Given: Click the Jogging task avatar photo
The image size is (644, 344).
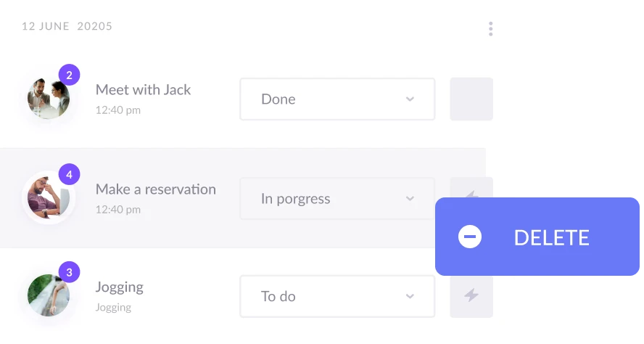Looking at the screenshot, I should click(x=48, y=296).
